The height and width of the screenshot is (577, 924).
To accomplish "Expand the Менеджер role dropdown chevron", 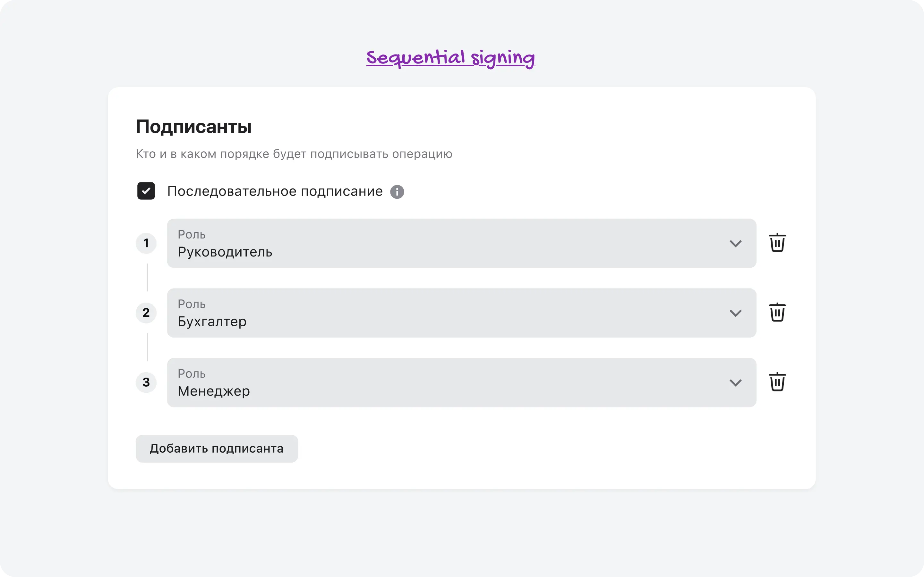I will tap(735, 382).
